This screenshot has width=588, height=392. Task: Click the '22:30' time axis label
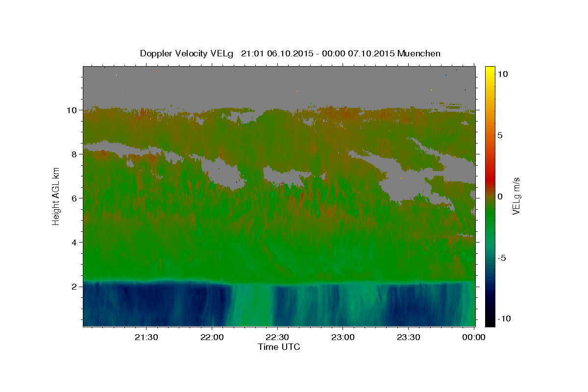277,338
